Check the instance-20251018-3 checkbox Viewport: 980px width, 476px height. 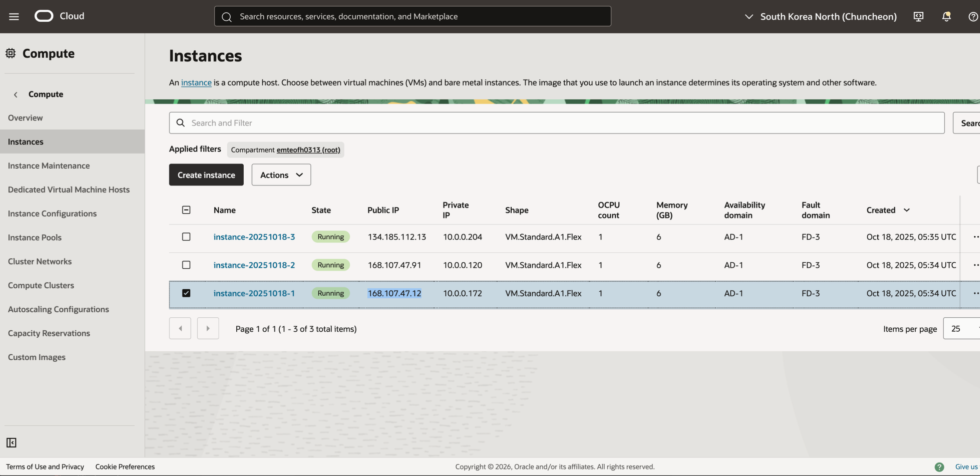[x=186, y=237]
